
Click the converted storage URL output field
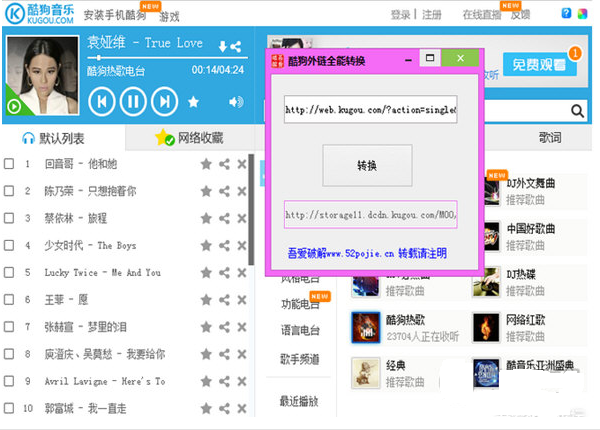370,215
